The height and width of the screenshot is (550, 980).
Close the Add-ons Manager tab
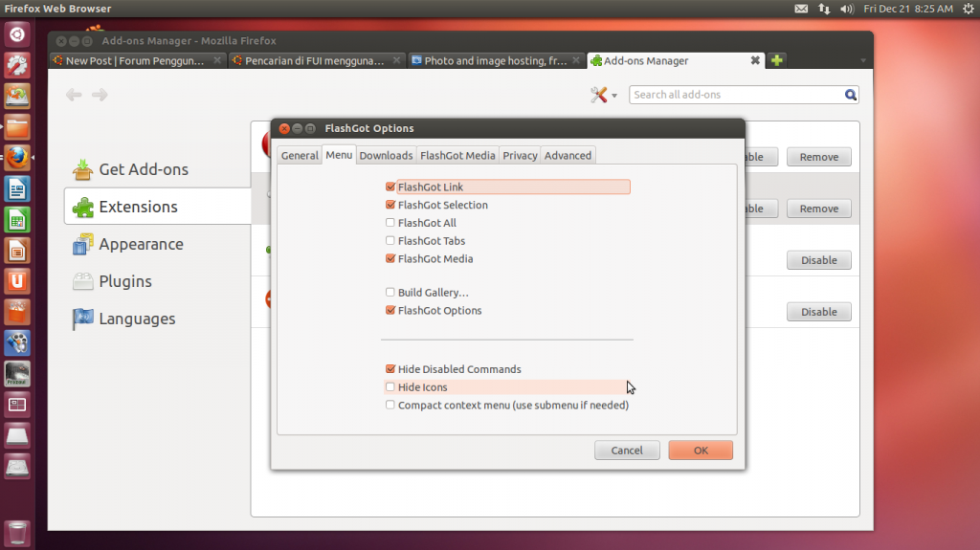point(755,60)
